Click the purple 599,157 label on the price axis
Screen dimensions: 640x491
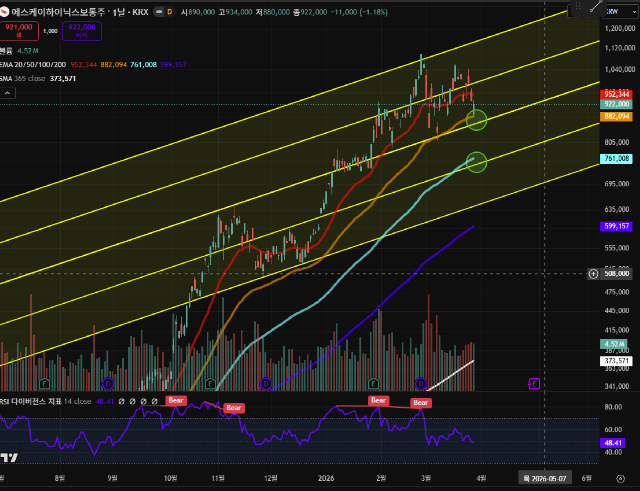616,226
